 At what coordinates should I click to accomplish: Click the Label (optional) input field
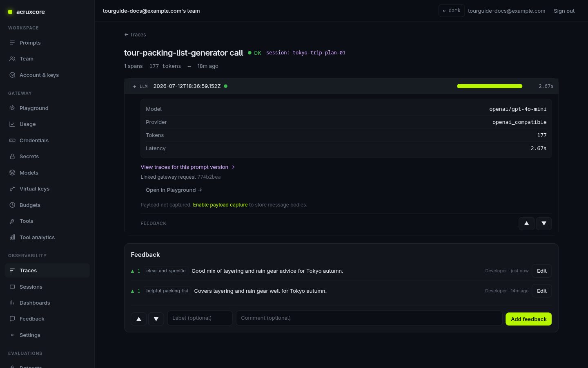click(x=200, y=318)
